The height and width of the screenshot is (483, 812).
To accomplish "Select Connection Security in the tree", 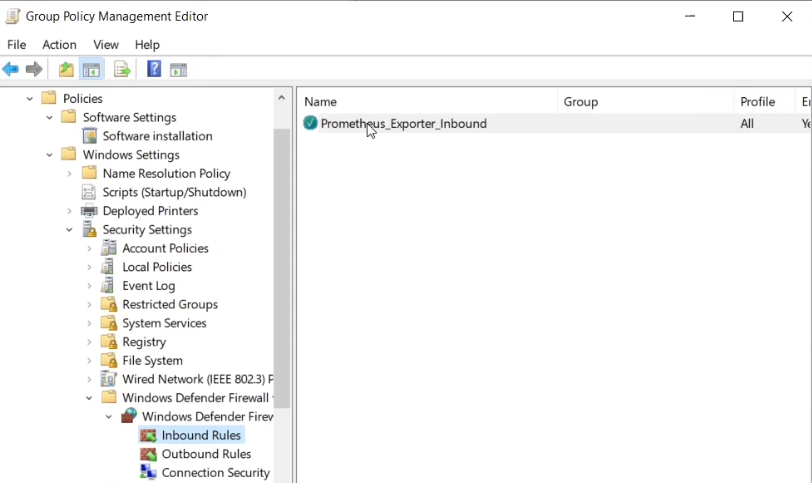I will pyautogui.click(x=215, y=473).
